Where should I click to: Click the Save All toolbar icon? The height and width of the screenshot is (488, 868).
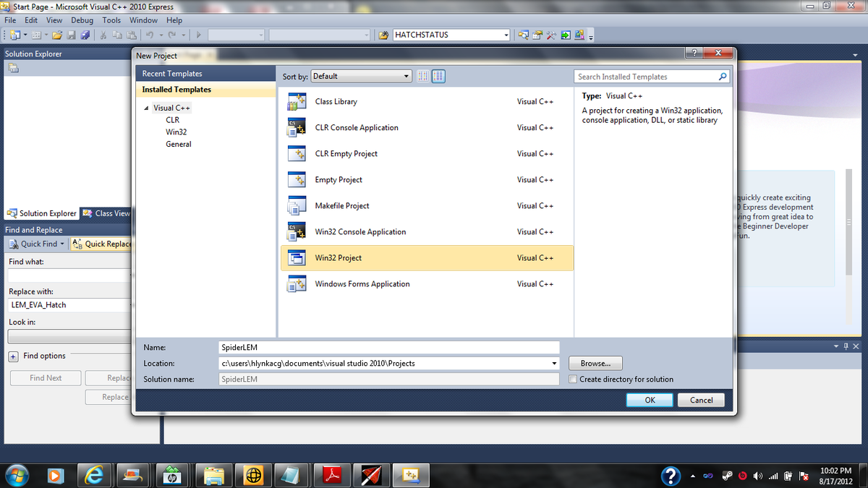pos(85,35)
